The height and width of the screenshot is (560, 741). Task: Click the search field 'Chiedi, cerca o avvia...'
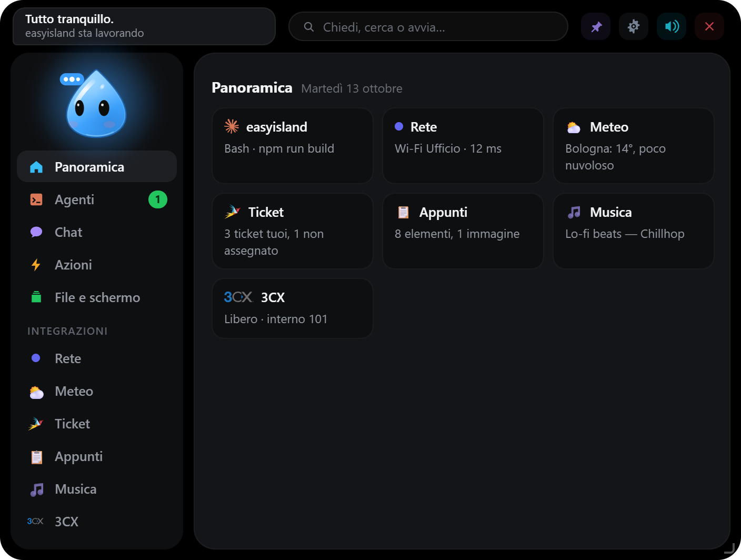point(428,26)
